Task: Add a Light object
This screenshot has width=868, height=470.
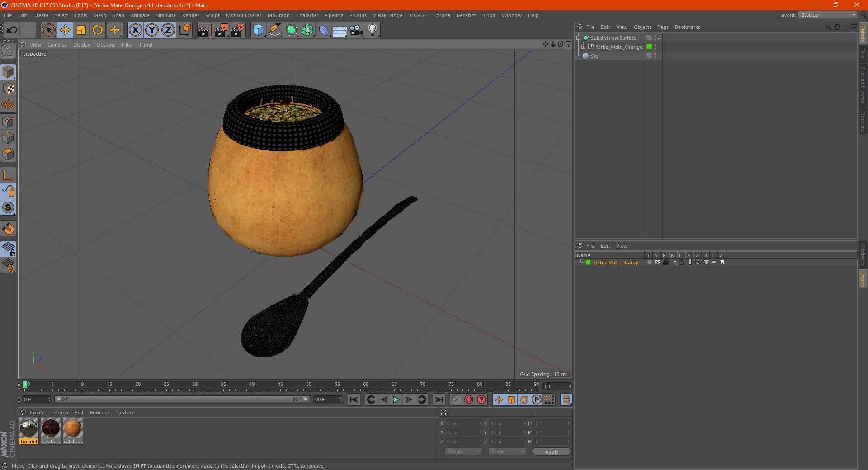Action: tap(373, 30)
